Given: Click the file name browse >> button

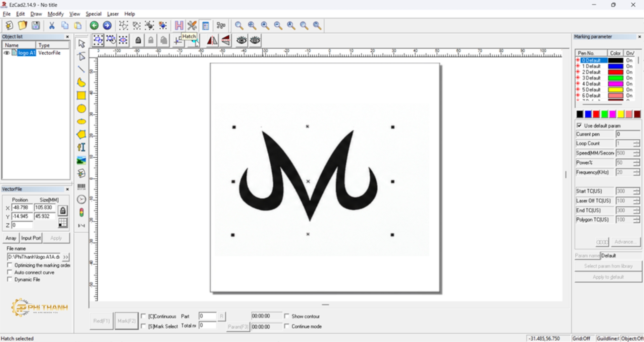Looking at the screenshot, I should [x=66, y=257].
